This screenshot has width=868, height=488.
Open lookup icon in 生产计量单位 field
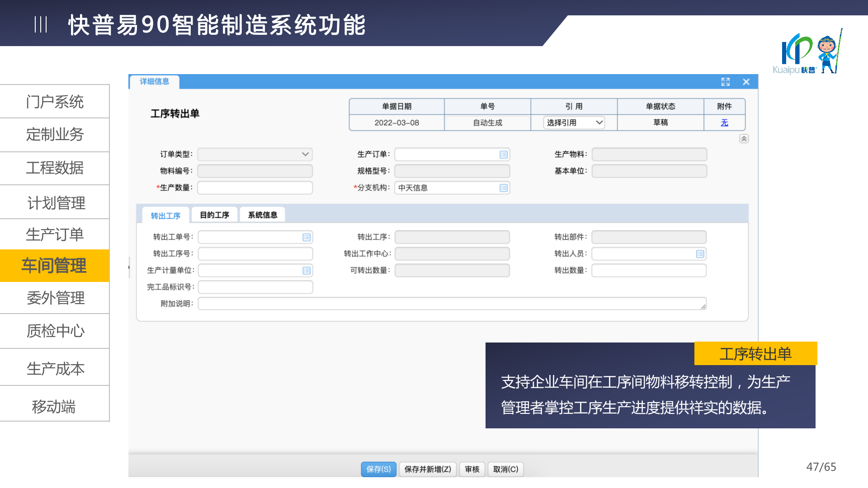(307, 271)
